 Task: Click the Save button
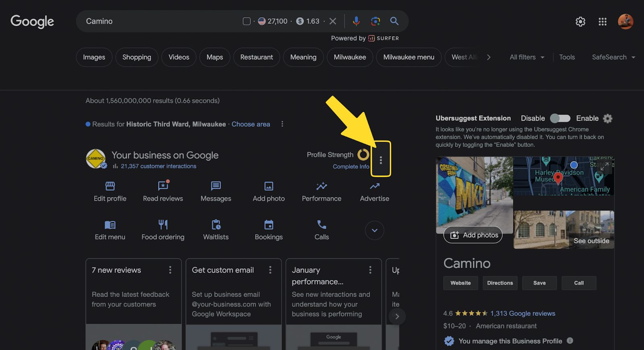pos(539,283)
